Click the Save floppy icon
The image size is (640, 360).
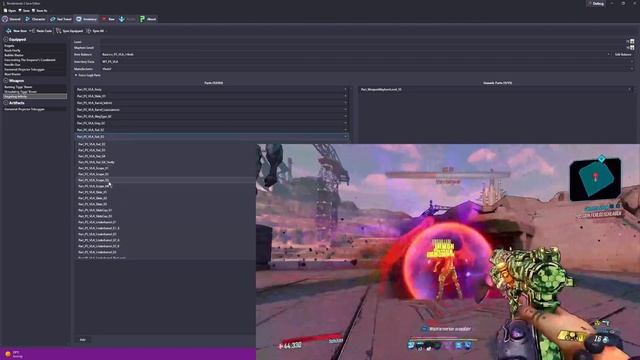click(x=20, y=11)
